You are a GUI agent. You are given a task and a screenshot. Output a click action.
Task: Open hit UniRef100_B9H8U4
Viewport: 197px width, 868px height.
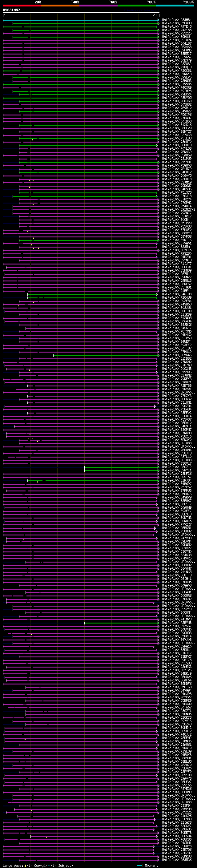coord(177,37)
